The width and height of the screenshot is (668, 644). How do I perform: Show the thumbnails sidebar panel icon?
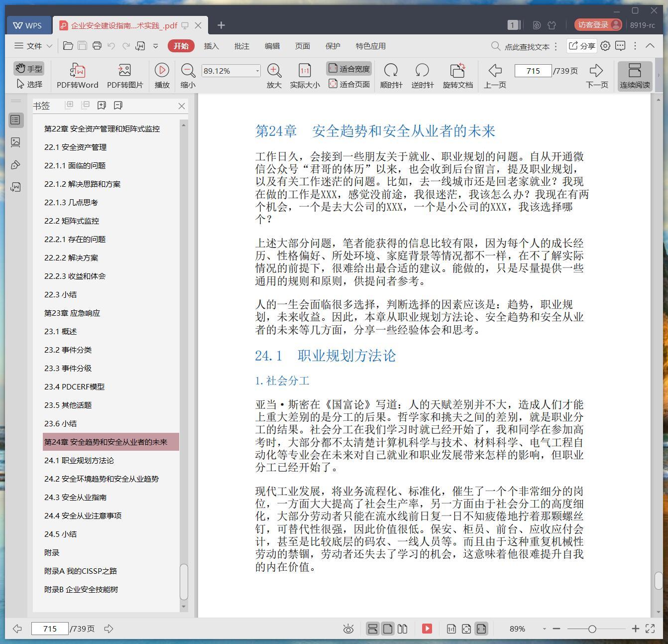coord(15,142)
